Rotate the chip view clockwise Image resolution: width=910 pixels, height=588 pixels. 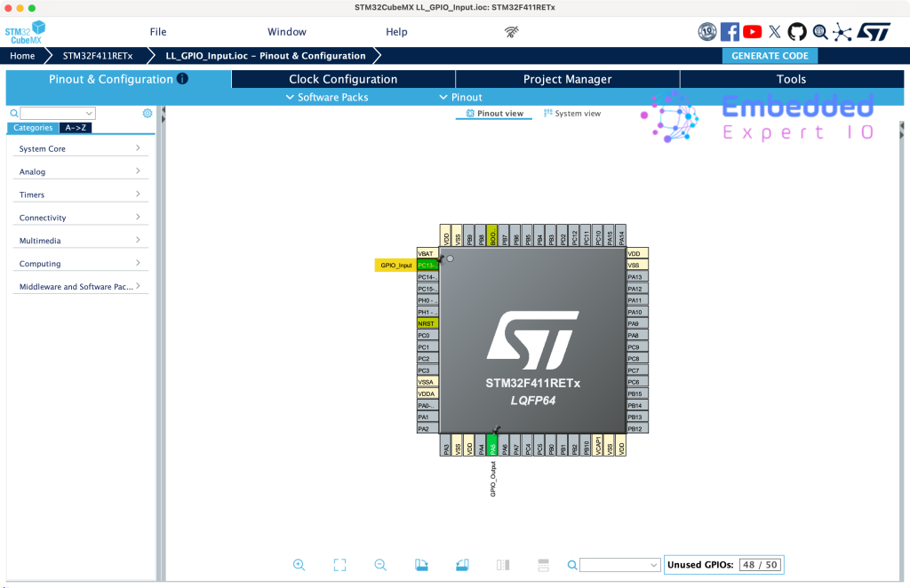[x=422, y=565]
